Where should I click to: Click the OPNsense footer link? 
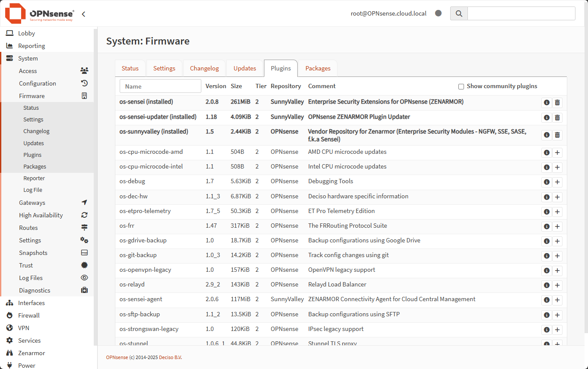tap(117, 357)
